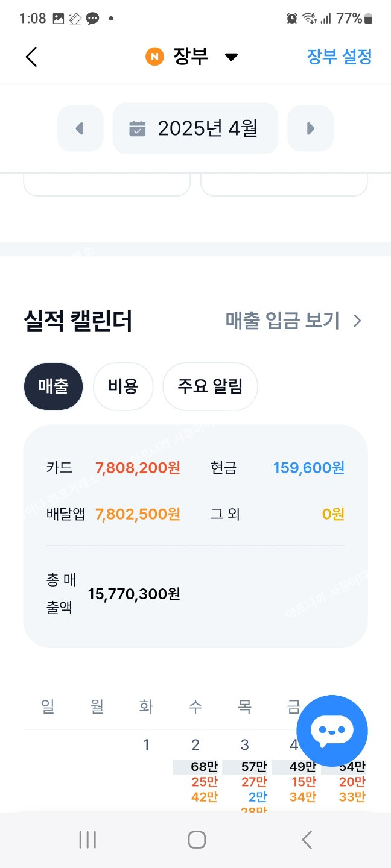The image size is (391, 868).
Task: Open the 장부 dropdown arrow
Action: (231, 57)
